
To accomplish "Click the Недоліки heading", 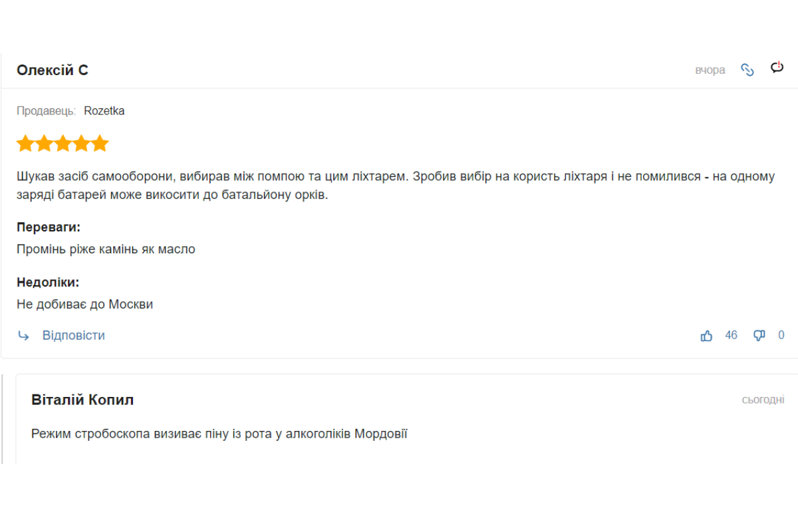I will click(48, 282).
